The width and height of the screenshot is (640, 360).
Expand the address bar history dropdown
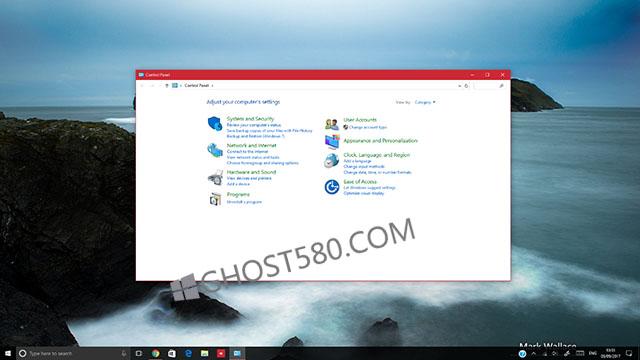coord(459,86)
